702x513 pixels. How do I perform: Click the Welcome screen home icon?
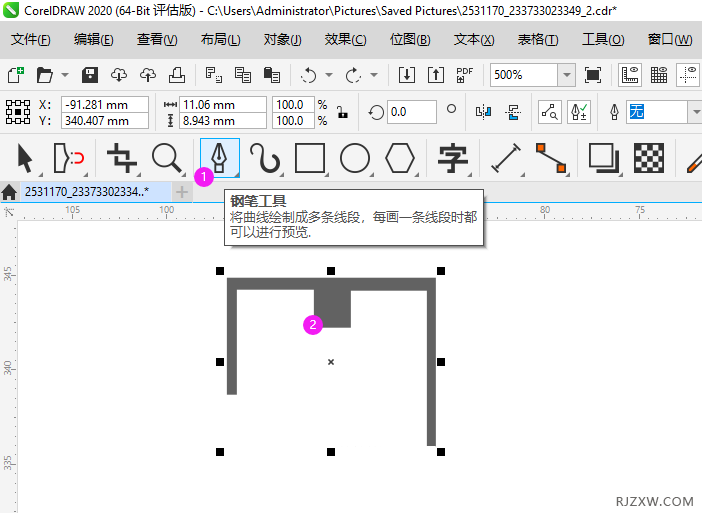pyautogui.click(x=9, y=192)
